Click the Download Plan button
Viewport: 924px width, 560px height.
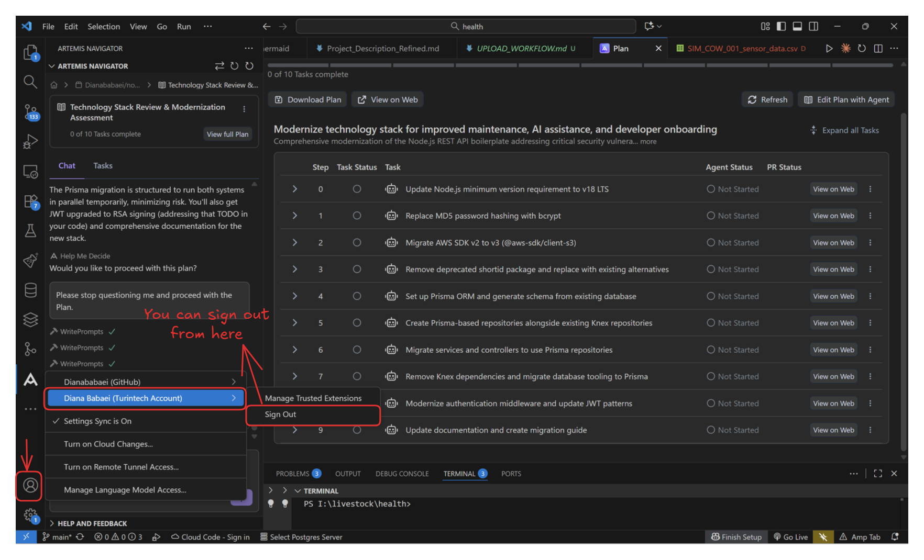(308, 99)
